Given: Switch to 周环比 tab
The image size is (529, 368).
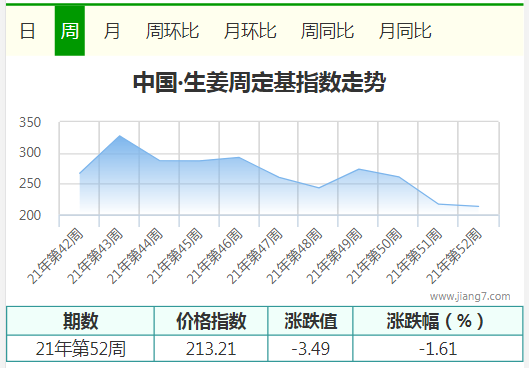Looking at the screenshot, I should 172,31.
